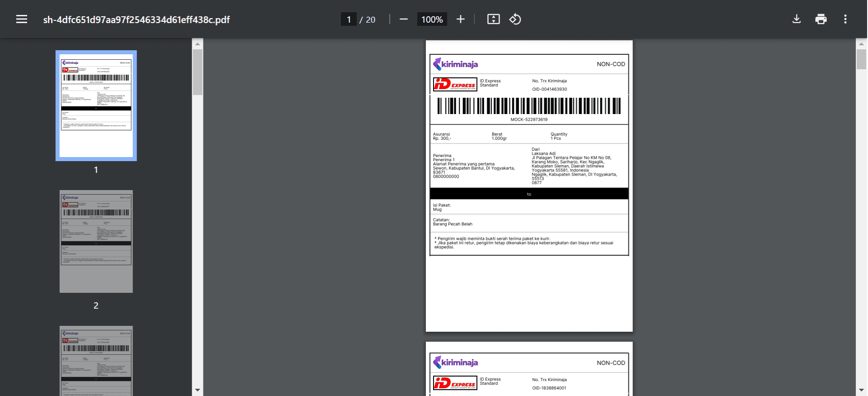
Task: Click the thumbnail panel scrollbar handle
Action: coord(198,72)
